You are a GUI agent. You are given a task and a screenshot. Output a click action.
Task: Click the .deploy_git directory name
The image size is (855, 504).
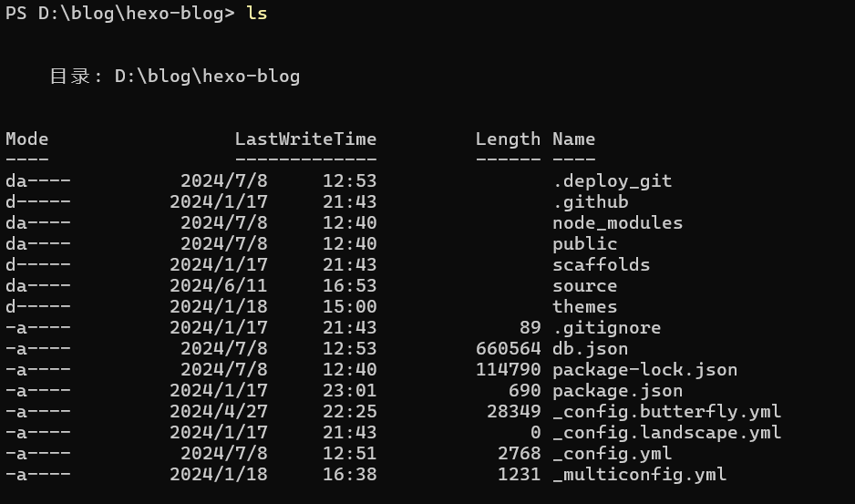click(612, 180)
